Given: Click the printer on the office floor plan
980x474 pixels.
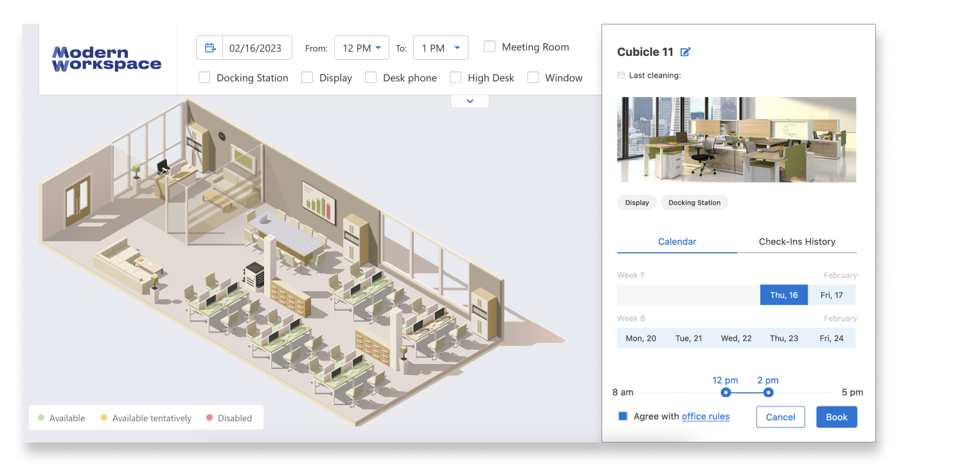Looking at the screenshot, I should [x=255, y=275].
